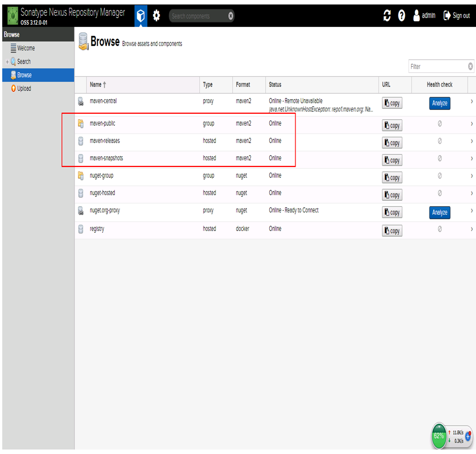Image resolution: width=476 pixels, height=454 pixels.
Task: Select Browse in the sidebar
Action: click(x=38, y=75)
